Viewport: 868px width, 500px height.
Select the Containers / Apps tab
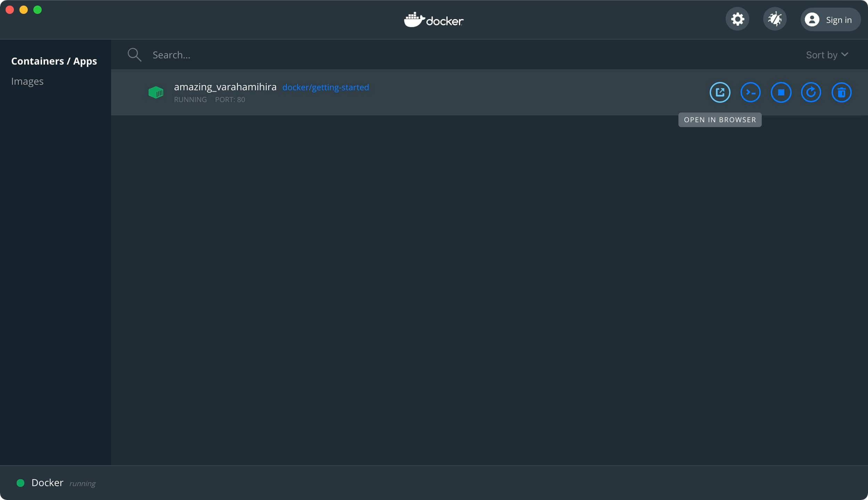pyautogui.click(x=54, y=61)
